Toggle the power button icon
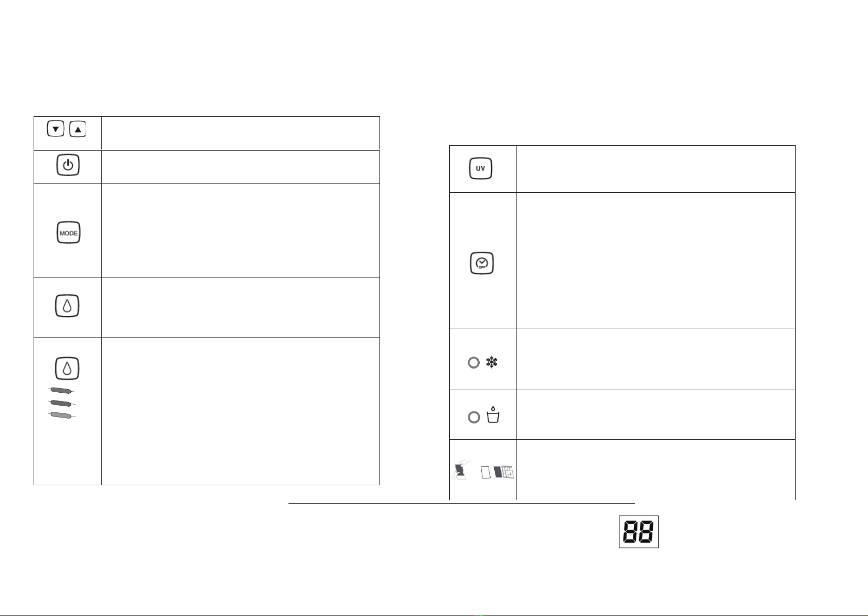The image size is (868, 616). [x=68, y=165]
